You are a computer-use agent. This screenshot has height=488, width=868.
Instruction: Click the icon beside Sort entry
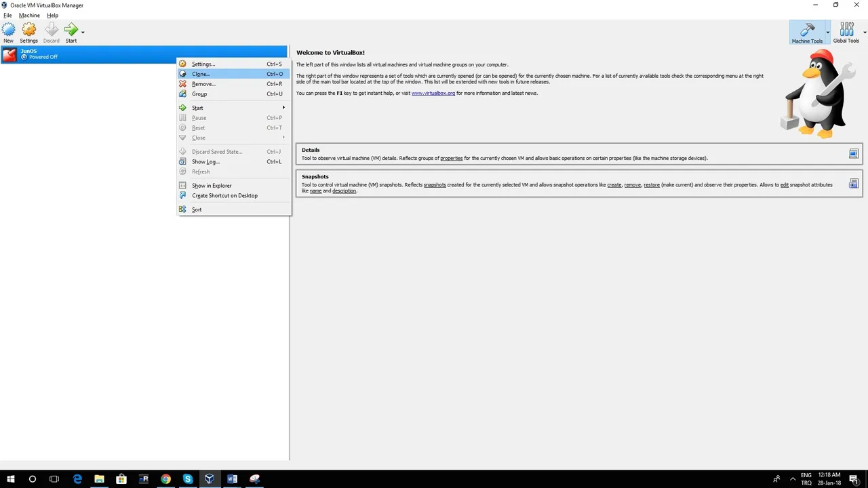[x=182, y=209]
